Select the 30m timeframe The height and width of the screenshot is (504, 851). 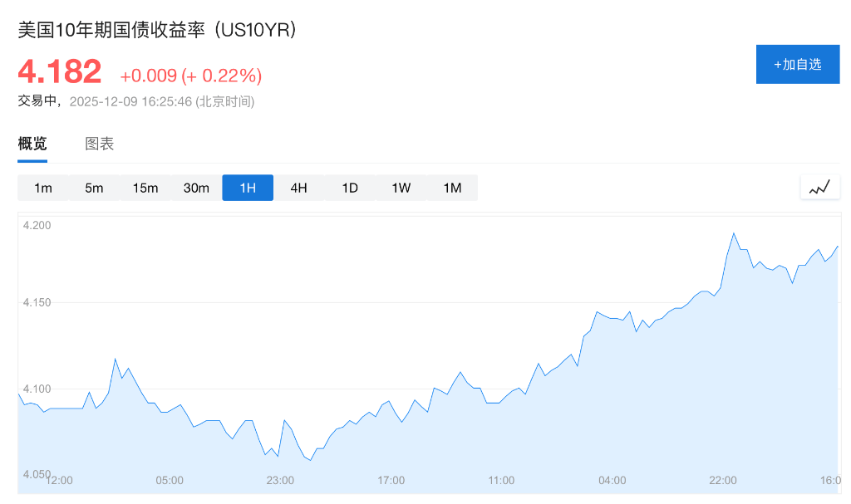tap(196, 188)
